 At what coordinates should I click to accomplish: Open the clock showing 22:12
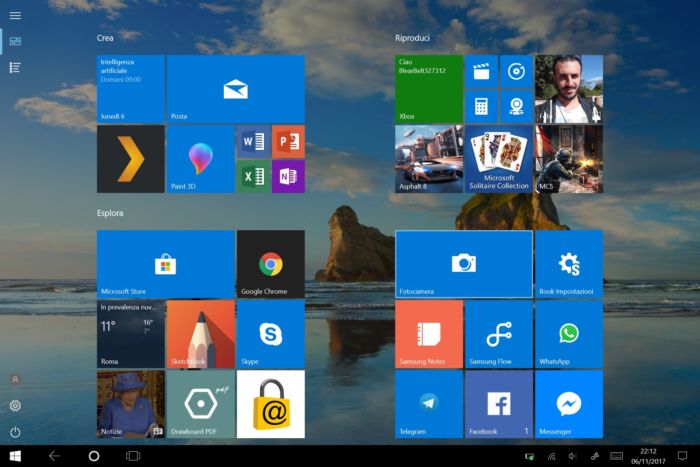(x=648, y=456)
